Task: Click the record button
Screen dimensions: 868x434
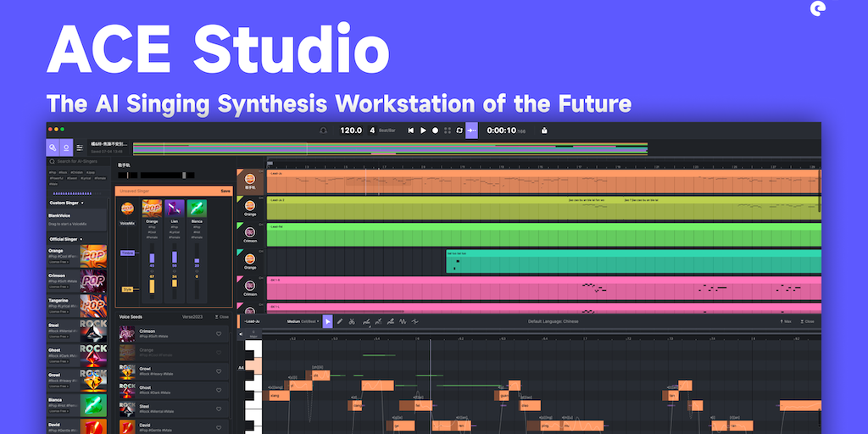Action: click(435, 131)
